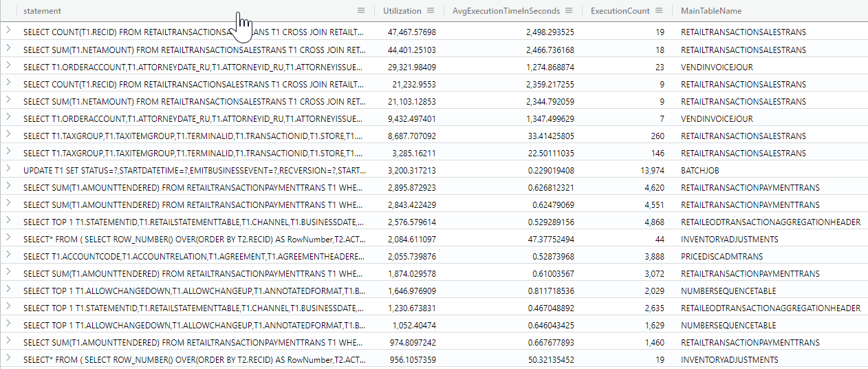The image size is (868, 369).
Task: Expand the INVENTORYADJUSTMENTS row with 44 executions
Action: [8, 238]
